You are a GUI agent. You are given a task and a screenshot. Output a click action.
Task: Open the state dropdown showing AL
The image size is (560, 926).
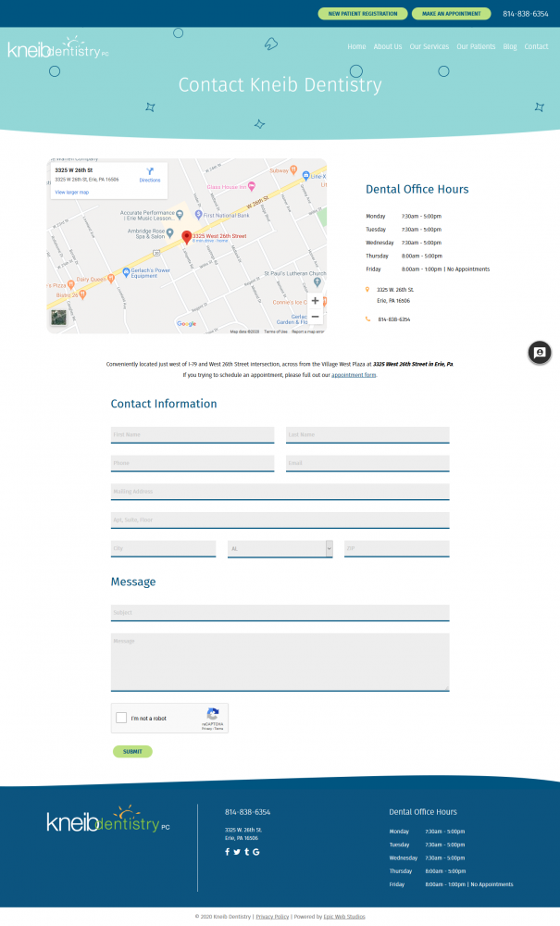click(280, 548)
